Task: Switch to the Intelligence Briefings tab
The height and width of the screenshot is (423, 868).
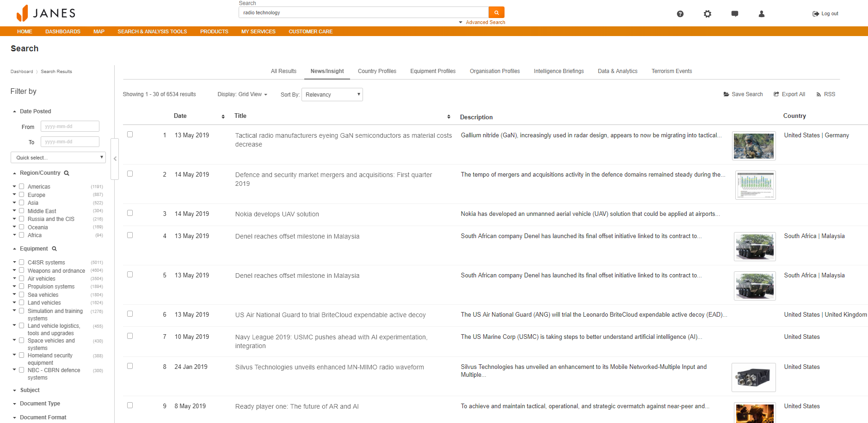Action: 559,71
